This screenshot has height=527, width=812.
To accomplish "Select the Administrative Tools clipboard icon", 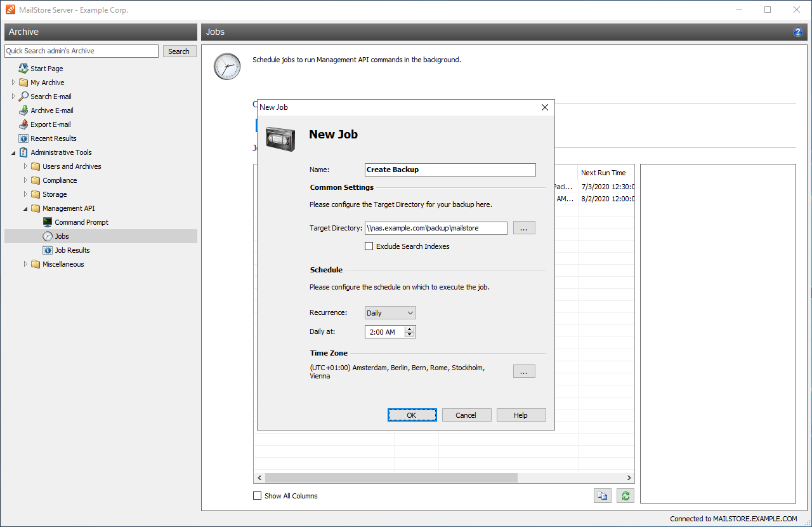I will pyautogui.click(x=23, y=152).
